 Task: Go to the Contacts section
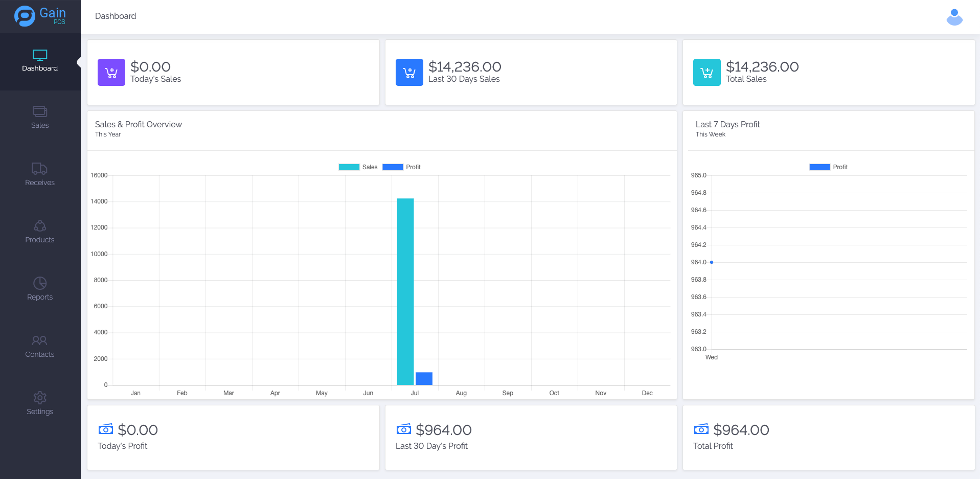tap(40, 348)
